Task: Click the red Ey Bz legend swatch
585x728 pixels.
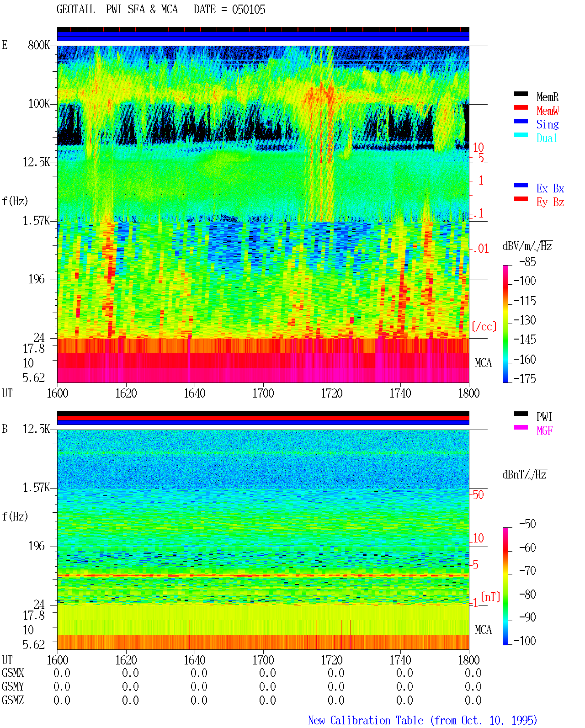Action: (521, 199)
